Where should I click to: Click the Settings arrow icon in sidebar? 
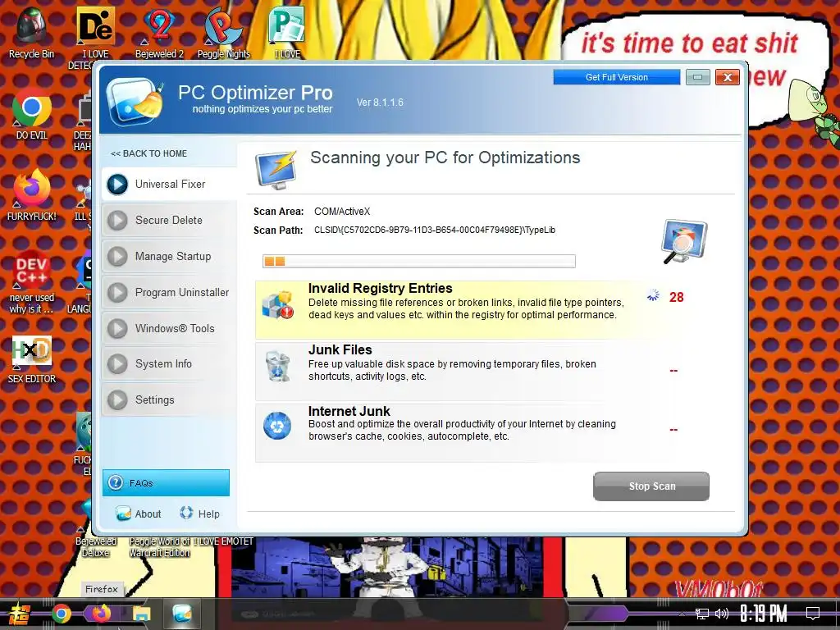pos(117,399)
